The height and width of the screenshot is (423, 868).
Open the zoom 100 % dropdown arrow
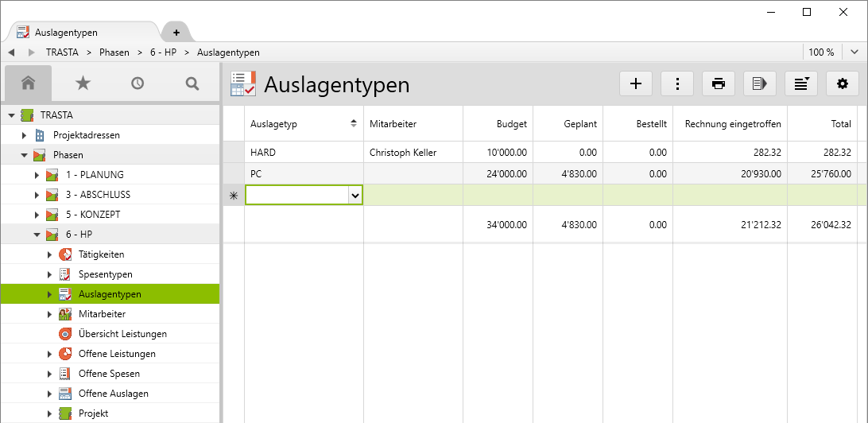click(854, 52)
